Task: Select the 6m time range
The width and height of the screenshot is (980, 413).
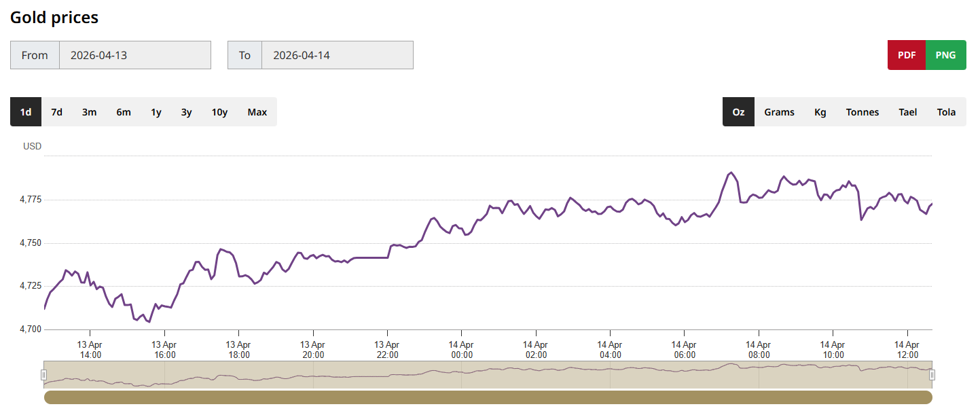Action: (124, 112)
